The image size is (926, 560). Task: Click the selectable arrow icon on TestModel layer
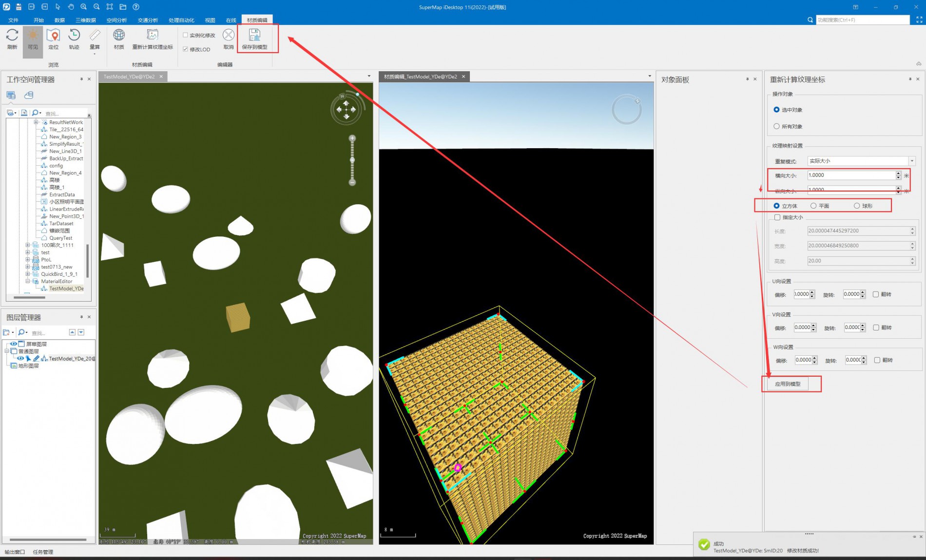click(x=28, y=358)
